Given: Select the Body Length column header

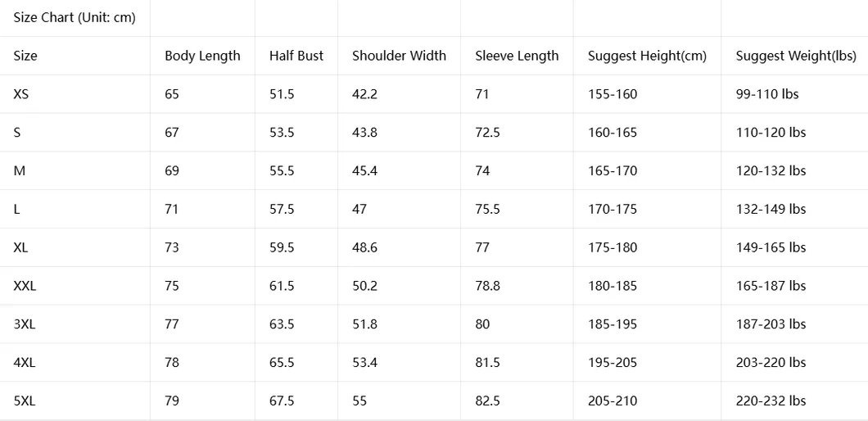Looking at the screenshot, I should 202,56.
